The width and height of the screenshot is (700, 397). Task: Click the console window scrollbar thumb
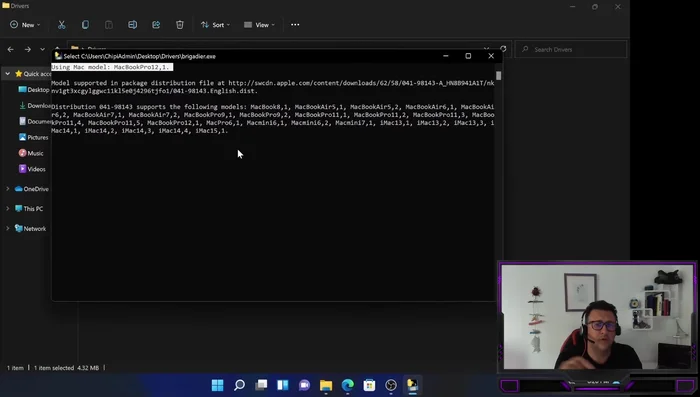point(499,75)
